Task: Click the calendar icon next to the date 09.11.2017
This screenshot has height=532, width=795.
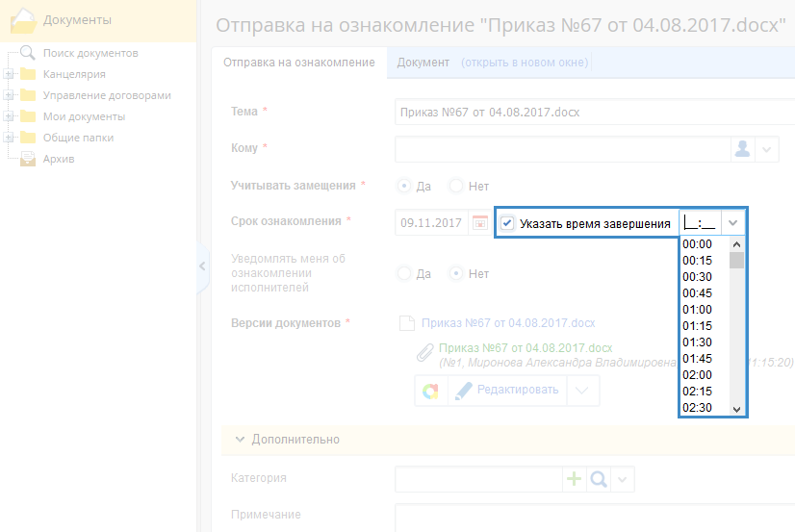Action: click(x=478, y=222)
